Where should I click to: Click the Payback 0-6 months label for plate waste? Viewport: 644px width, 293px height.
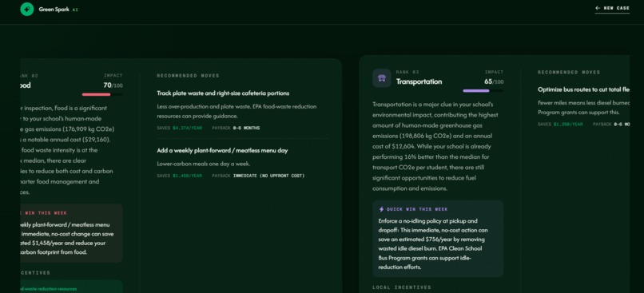(236, 128)
